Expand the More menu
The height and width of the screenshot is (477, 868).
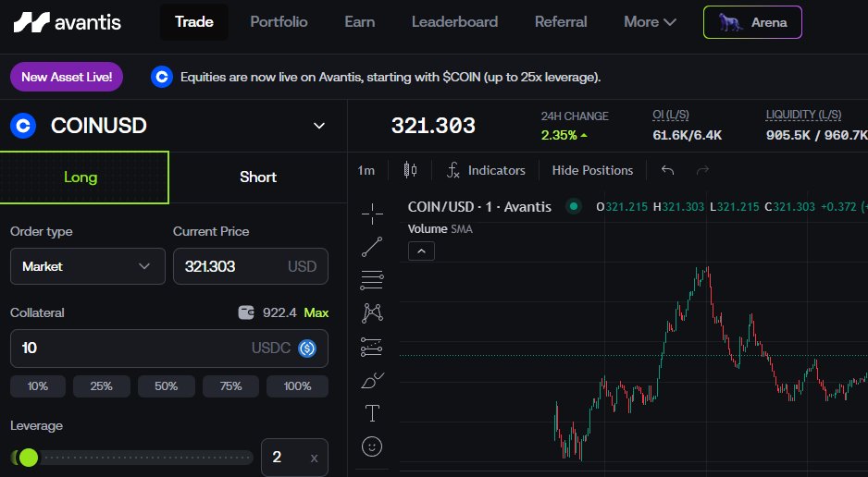[x=650, y=22]
